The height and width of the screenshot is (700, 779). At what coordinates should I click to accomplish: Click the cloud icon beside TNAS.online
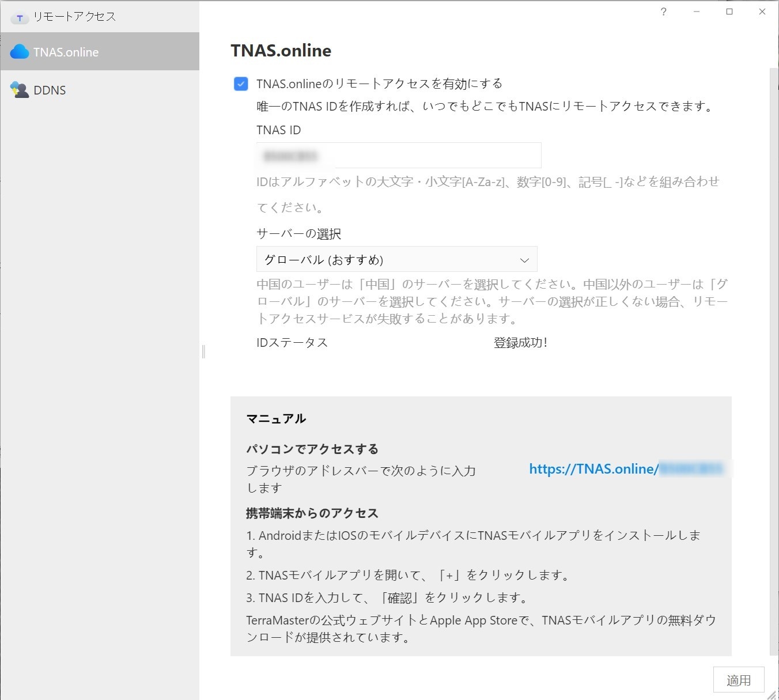tap(20, 52)
